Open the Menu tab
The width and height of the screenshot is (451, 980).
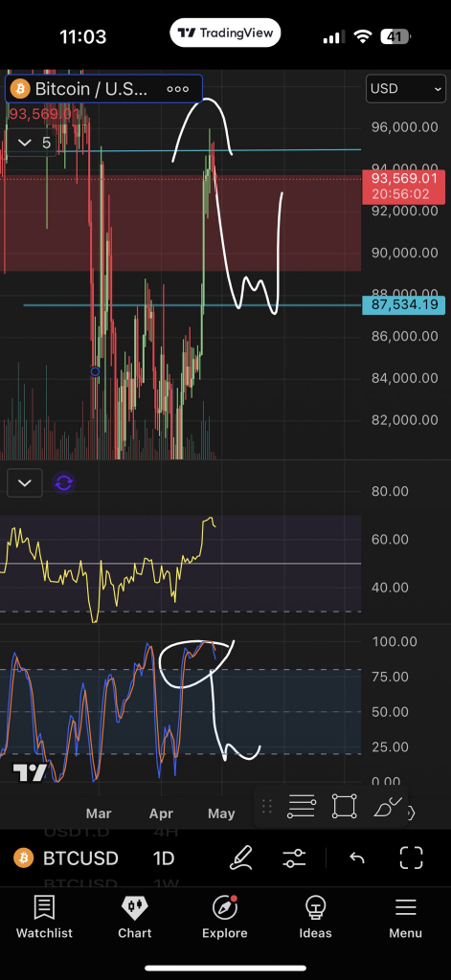405,916
